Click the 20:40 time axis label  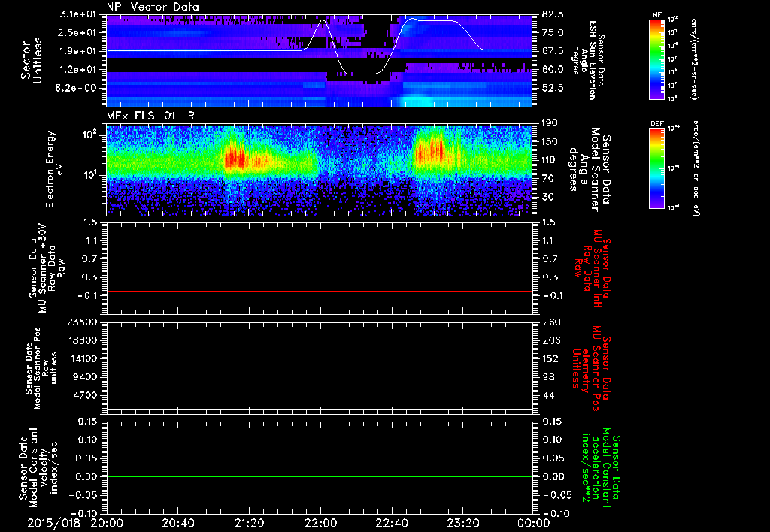click(177, 523)
